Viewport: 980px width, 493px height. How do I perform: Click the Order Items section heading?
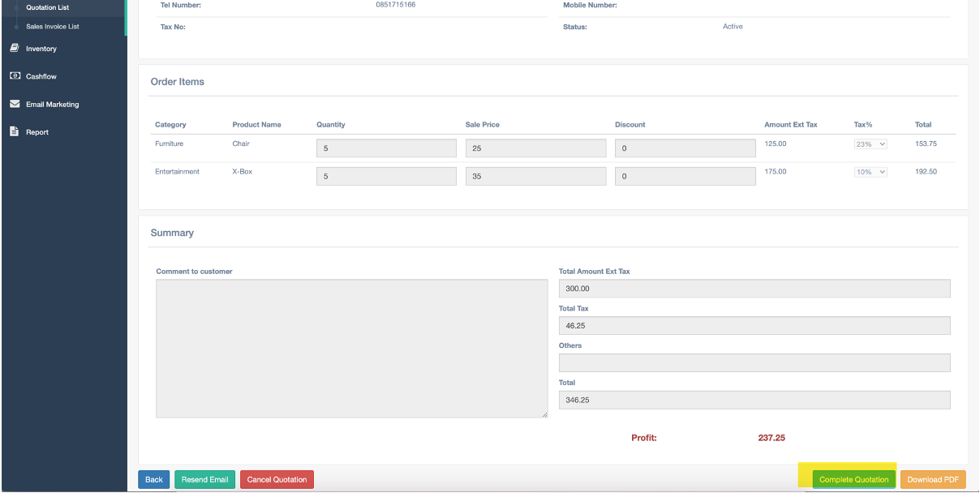[x=178, y=82]
